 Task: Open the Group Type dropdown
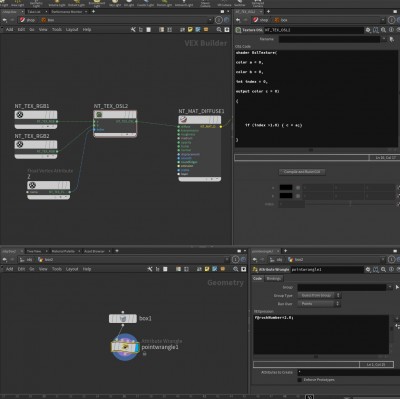pyautogui.click(x=319, y=295)
